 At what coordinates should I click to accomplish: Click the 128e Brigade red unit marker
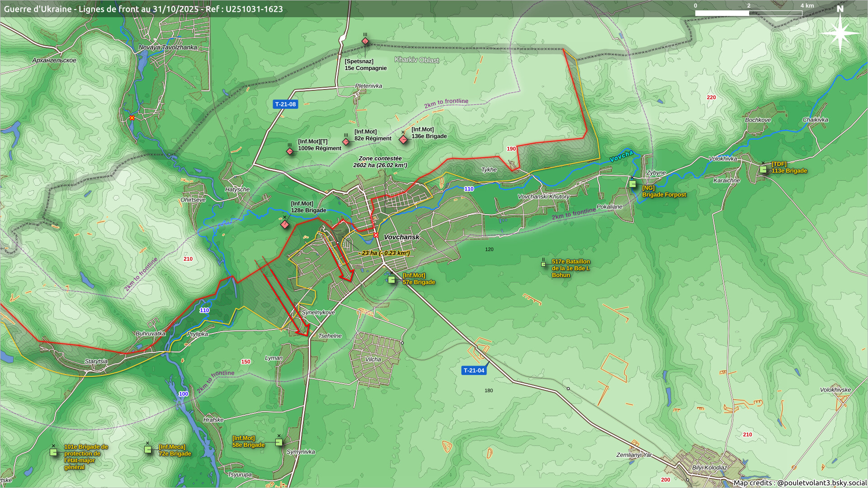coord(285,225)
